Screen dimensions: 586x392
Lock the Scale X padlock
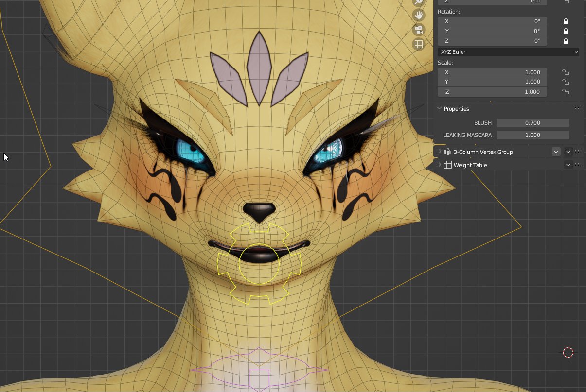pyautogui.click(x=566, y=72)
